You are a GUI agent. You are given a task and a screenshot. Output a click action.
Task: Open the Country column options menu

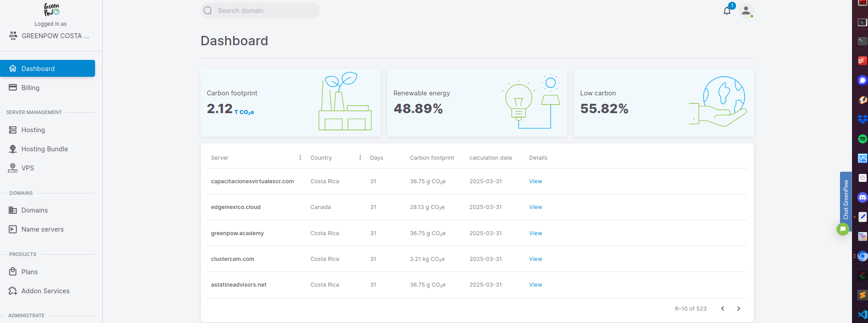point(360,158)
